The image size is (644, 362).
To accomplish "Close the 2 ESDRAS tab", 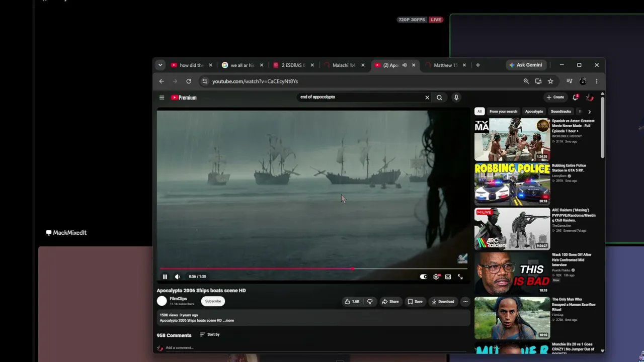I will pos(312,65).
